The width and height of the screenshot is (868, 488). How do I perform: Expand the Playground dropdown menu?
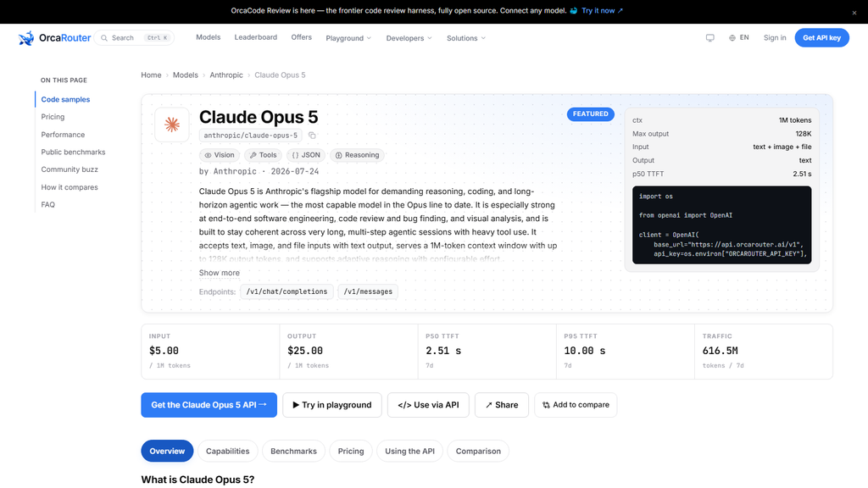tap(348, 38)
